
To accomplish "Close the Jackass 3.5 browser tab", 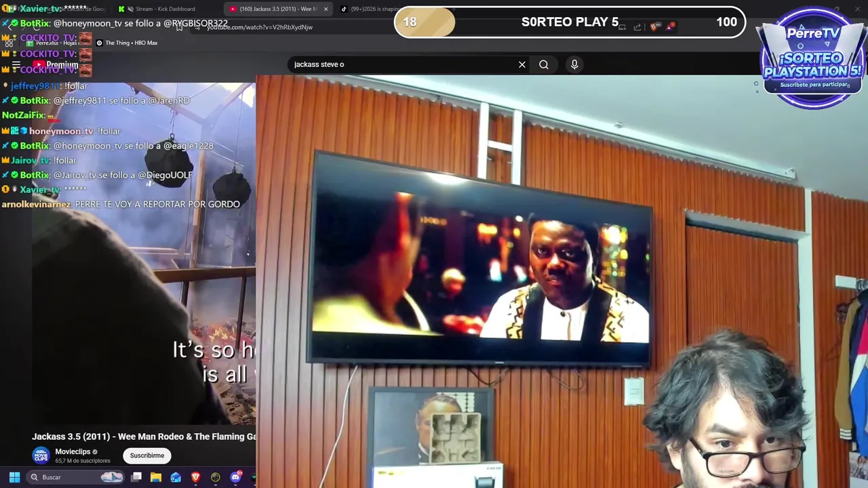I will pos(325,9).
